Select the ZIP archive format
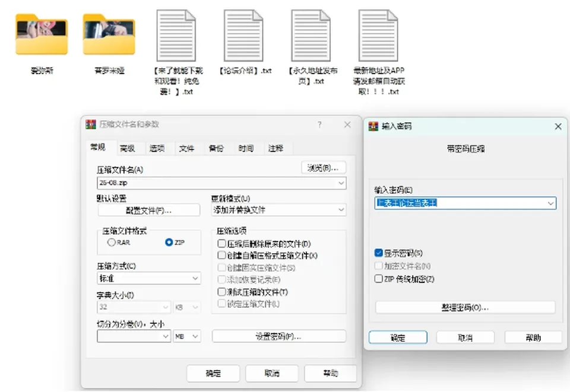 point(169,242)
